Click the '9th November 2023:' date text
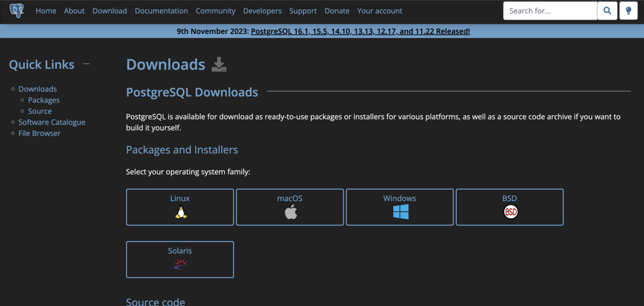 [x=213, y=31]
